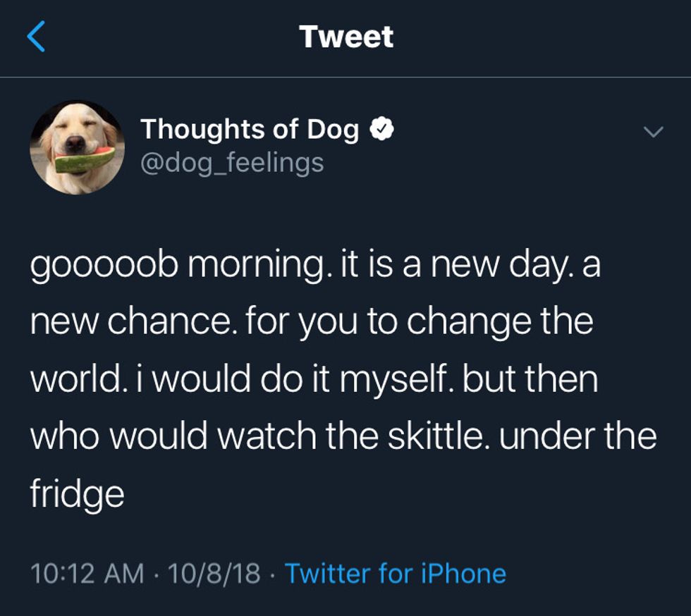
Task: Visit the @dog_feelings handle
Action: [x=232, y=163]
